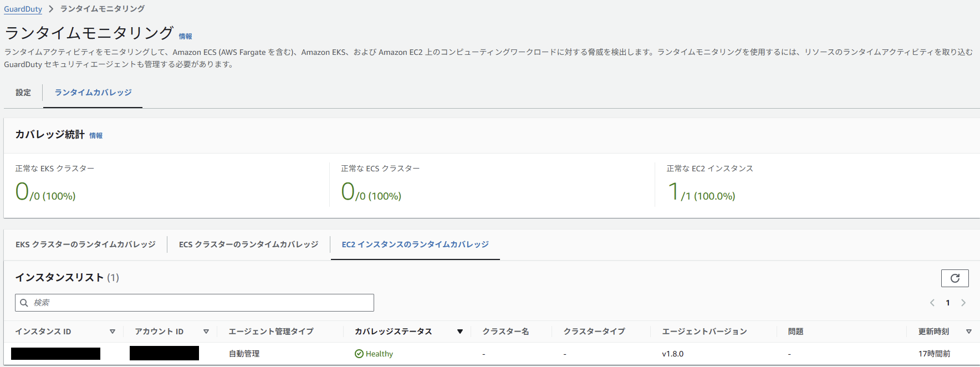The image size is (980, 367).
Task: Click the 検索 instance search field
Action: point(195,303)
